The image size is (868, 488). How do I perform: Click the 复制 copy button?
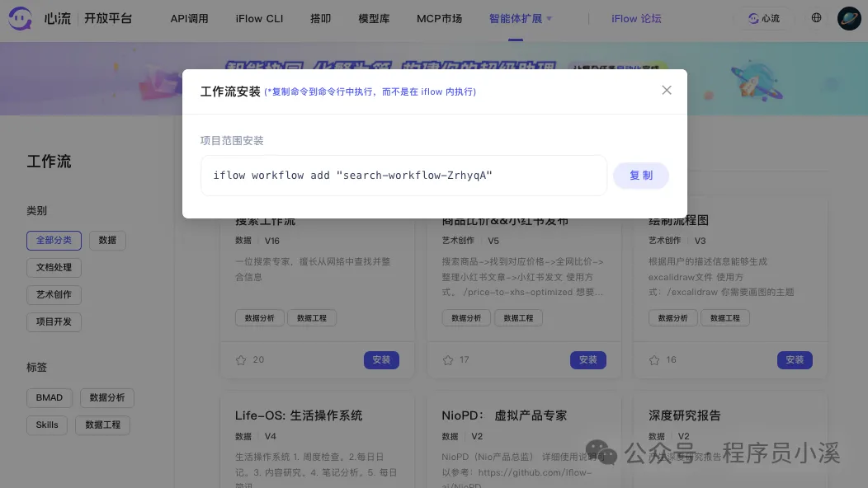coord(641,175)
